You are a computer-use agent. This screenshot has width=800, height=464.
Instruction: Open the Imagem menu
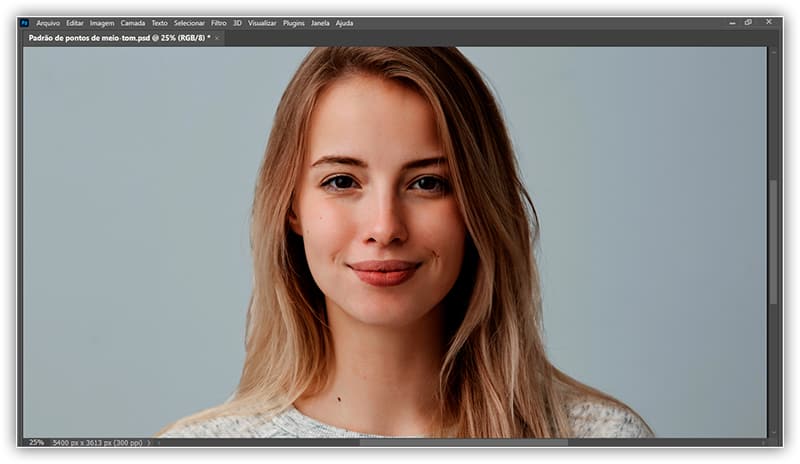[102, 23]
